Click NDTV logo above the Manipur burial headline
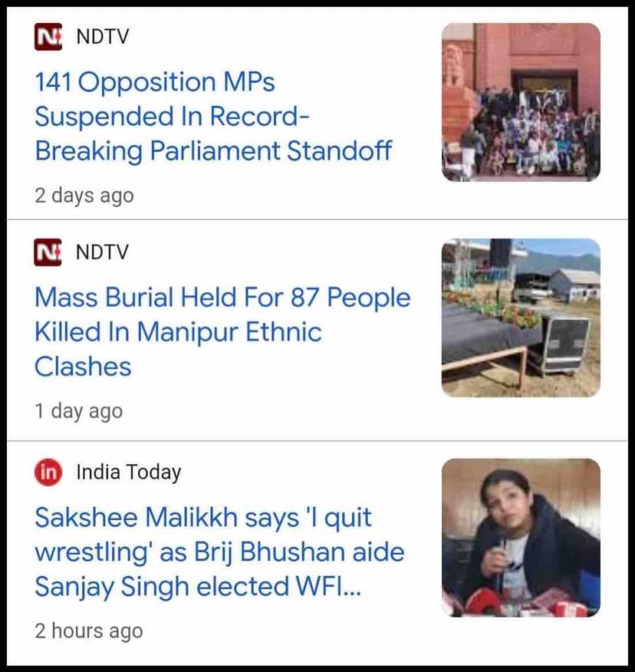 point(48,252)
